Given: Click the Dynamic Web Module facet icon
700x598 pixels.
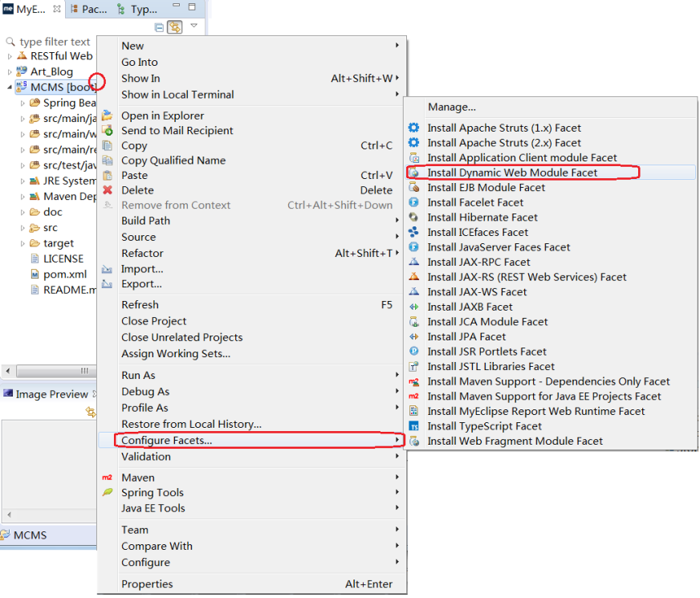Looking at the screenshot, I should (x=414, y=173).
